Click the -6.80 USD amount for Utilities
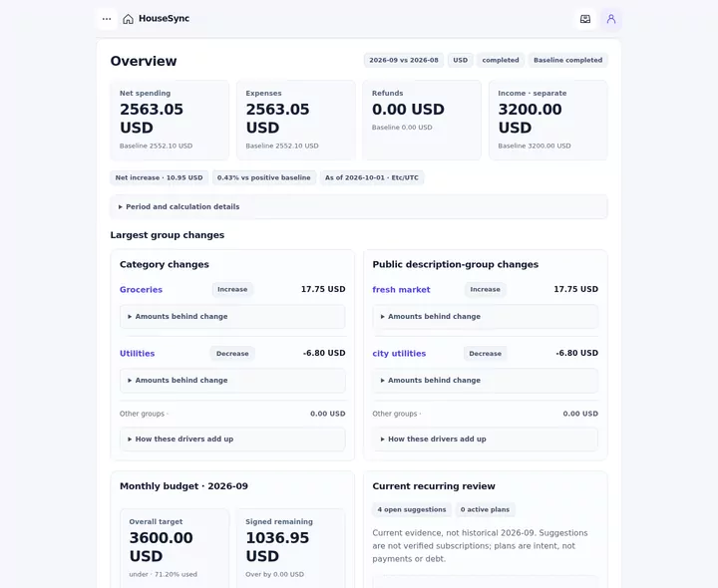Image resolution: width=718 pixels, height=588 pixels. [x=324, y=353]
